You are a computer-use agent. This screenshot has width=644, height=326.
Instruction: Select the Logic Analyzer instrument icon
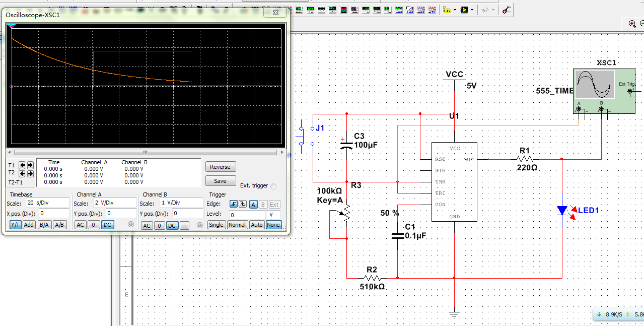click(x=343, y=10)
